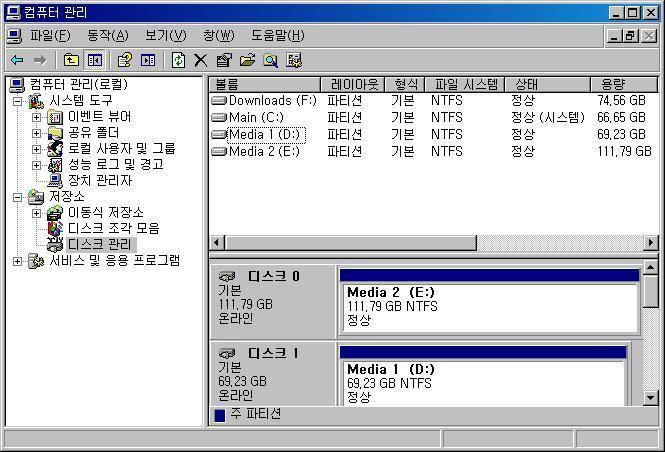This screenshot has width=665, height=452.
Task: Select the Media 1 (D:) partition block
Action: [483, 376]
